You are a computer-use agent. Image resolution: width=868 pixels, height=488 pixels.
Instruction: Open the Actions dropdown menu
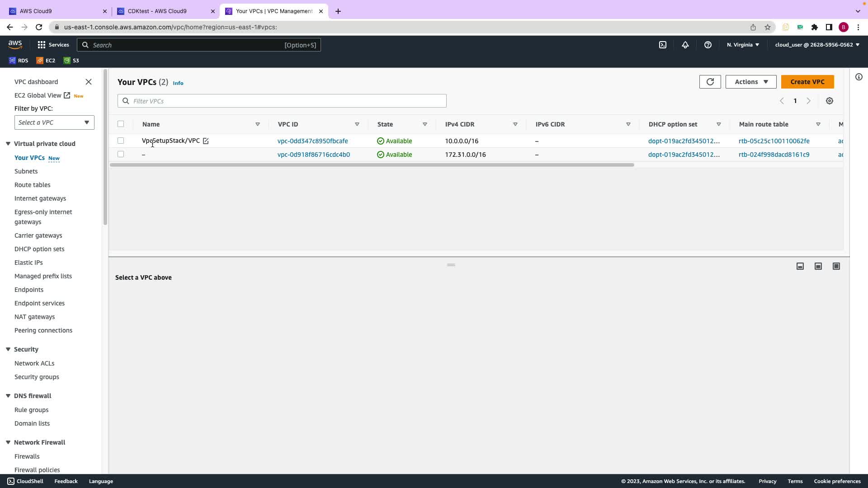[x=750, y=82]
